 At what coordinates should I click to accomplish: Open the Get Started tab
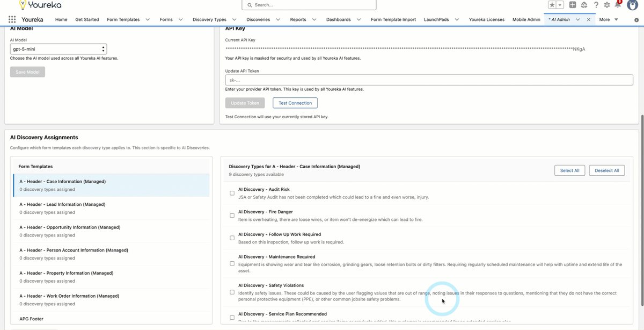point(87,19)
